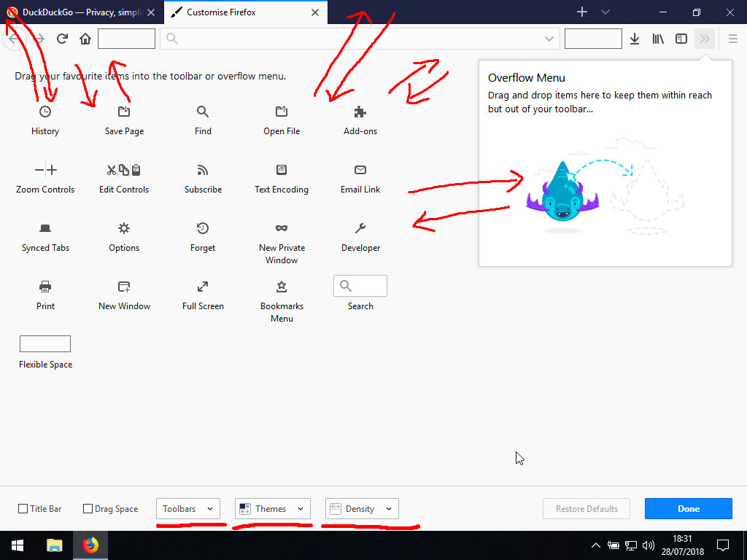Select the Options gear icon

coord(124,228)
